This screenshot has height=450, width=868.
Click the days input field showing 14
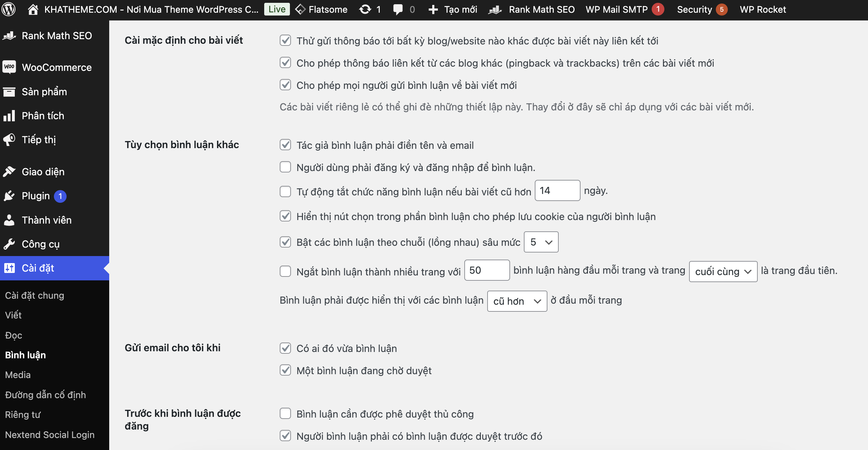[x=557, y=190]
